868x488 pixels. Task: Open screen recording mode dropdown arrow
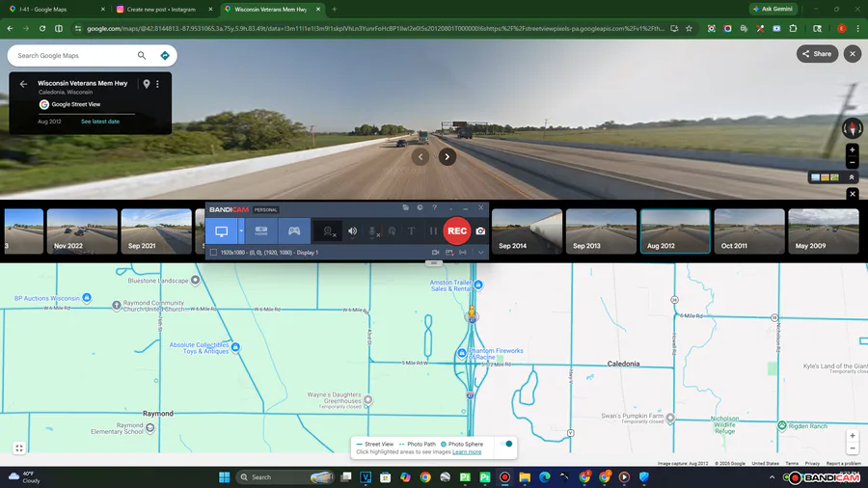[241, 231]
